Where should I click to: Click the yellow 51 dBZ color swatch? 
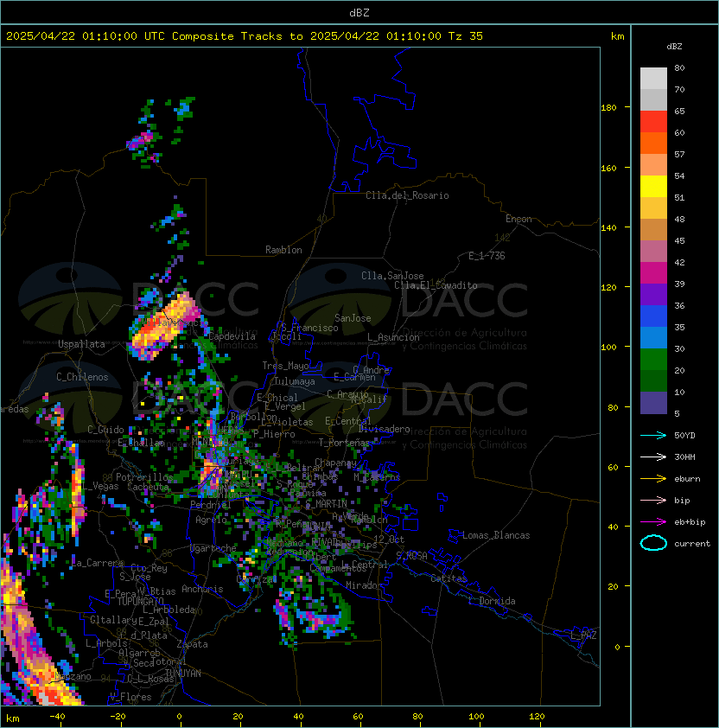653,187
